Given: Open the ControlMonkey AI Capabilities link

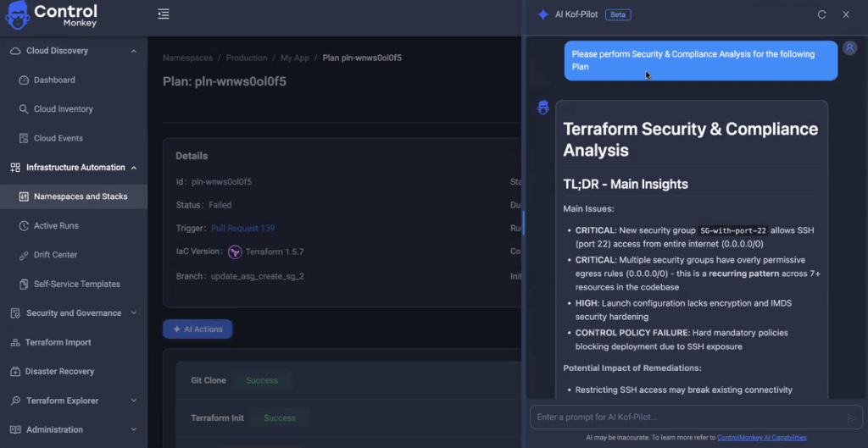Looking at the screenshot, I should click(761, 438).
